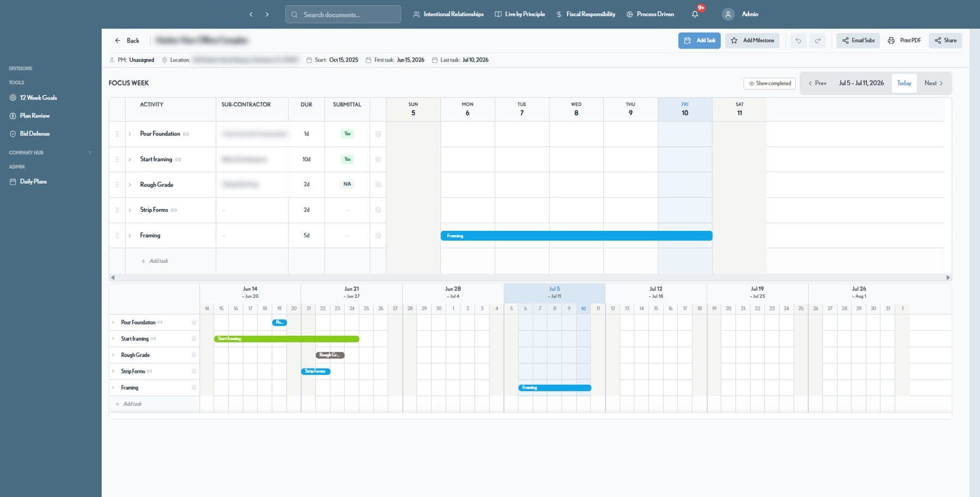
Task: Click link icon next to Start framing activity
Action: pos(178,159)
